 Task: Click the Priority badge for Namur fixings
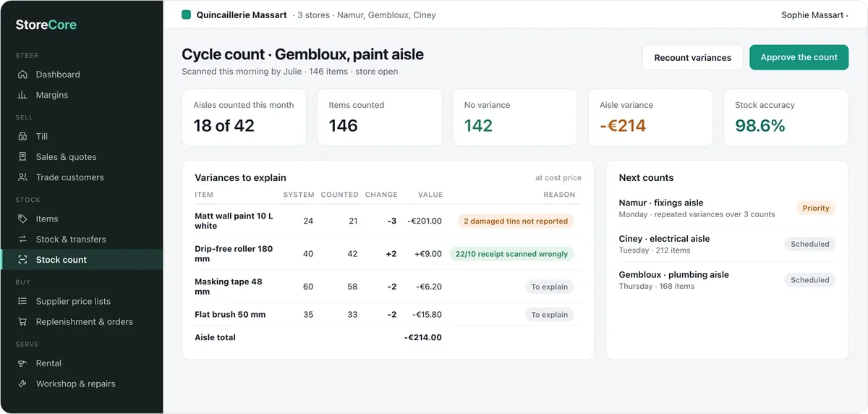click(816, 208)
